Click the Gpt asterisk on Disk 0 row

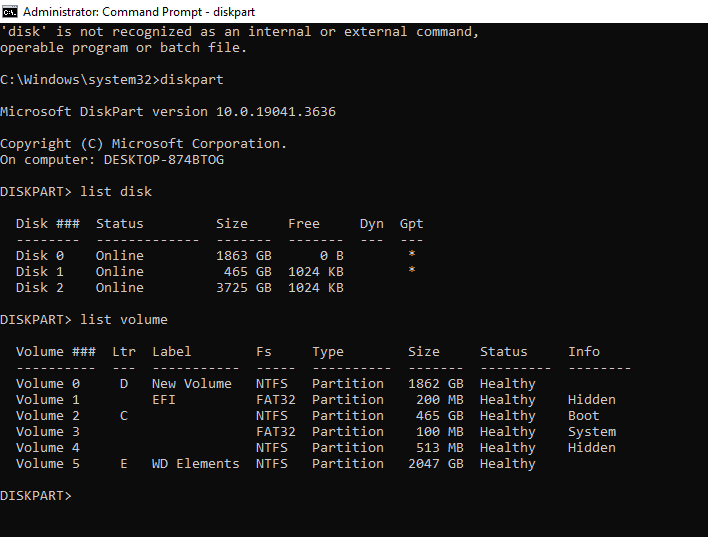click(412, 254)
